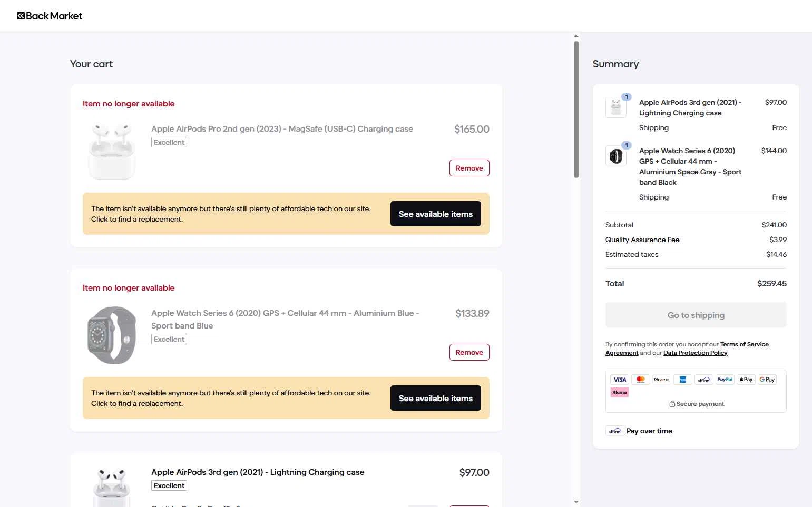Click AirPods Pro 'Item no longer available' notice
The height and width of the screenshot is (507, 812).
pos(129,104)
